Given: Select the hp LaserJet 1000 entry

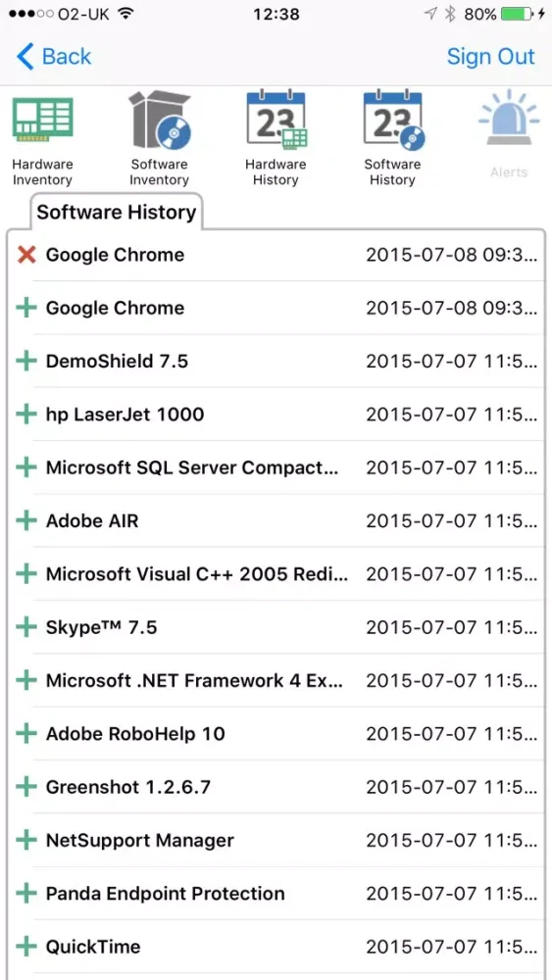Looking at the screenshot, I should [x=276, y=414].
